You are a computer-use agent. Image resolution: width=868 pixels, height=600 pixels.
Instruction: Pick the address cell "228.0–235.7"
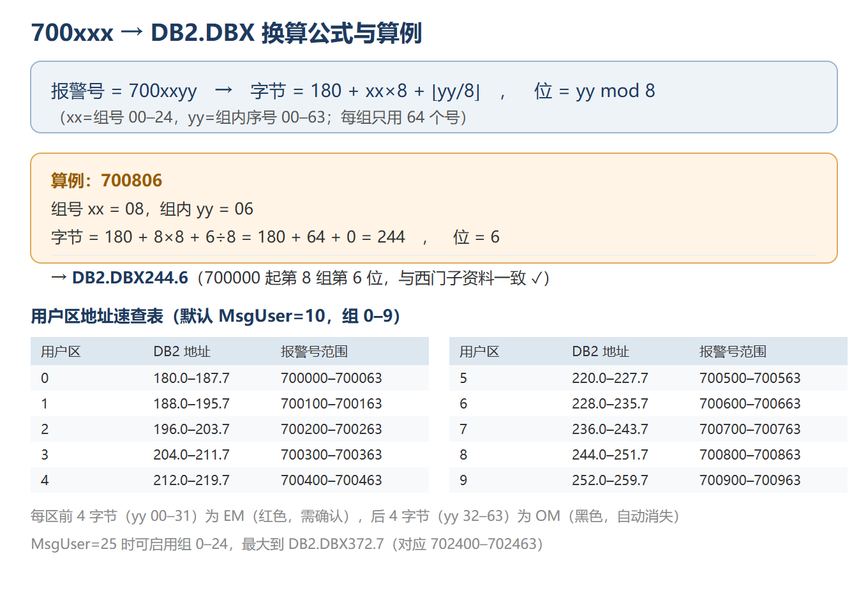[610, 403]
